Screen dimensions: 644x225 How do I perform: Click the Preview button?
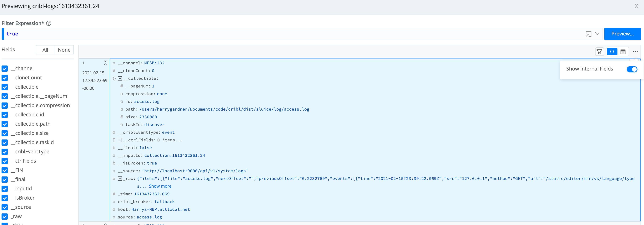tap(622, 34)
